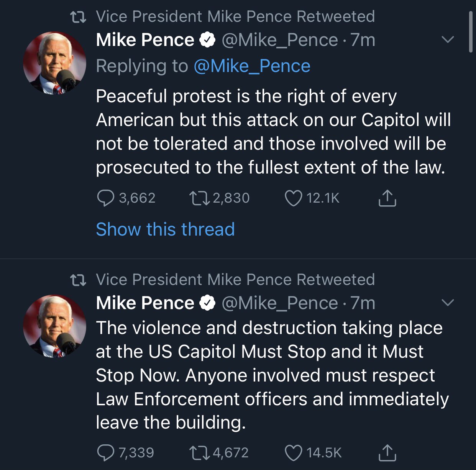Open options chevron on first tweet
The image size is (476, 470).
(x=448, y=39)
